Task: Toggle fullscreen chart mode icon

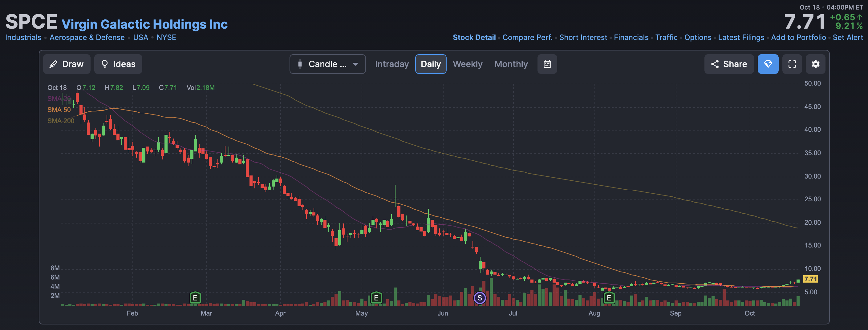Action: point(792,64)
